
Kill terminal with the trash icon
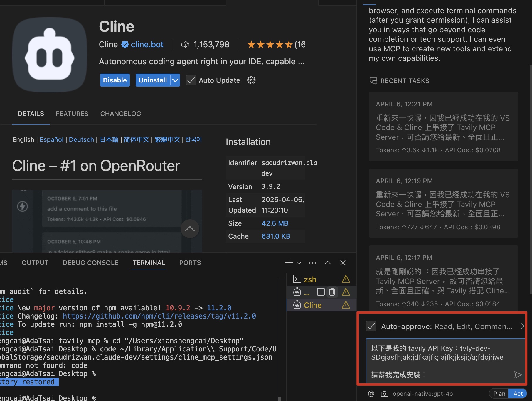pyautogui.click(x=332, y=292)
